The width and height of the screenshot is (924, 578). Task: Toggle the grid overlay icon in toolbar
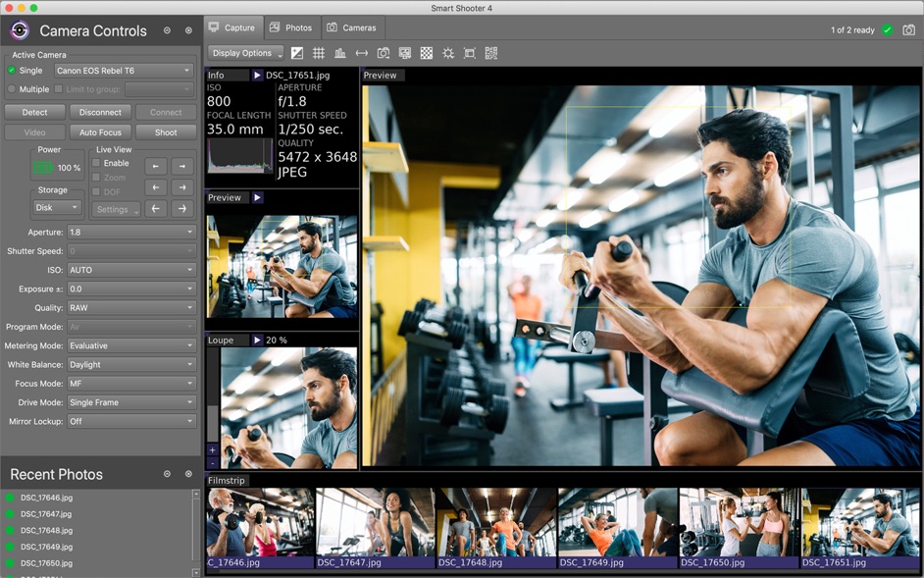click(318, 53)
